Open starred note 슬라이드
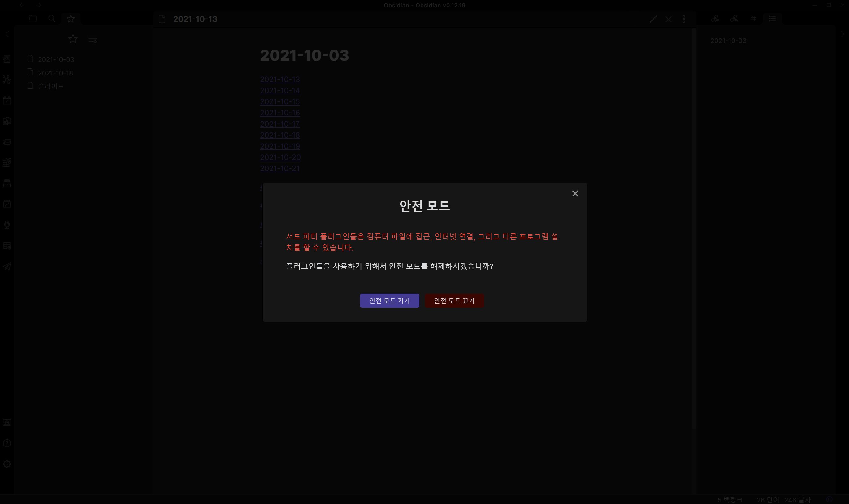 (51, 86)
